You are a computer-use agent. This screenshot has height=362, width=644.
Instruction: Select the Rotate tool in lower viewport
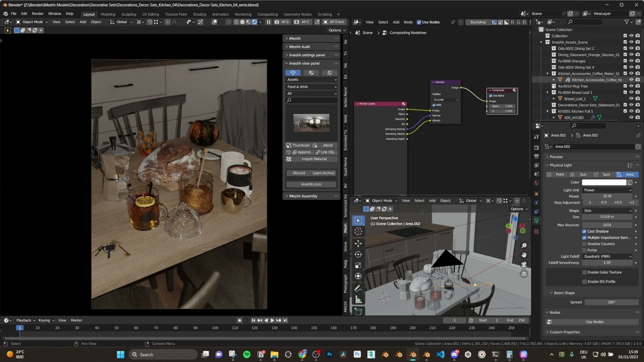[x=358, y=254]
